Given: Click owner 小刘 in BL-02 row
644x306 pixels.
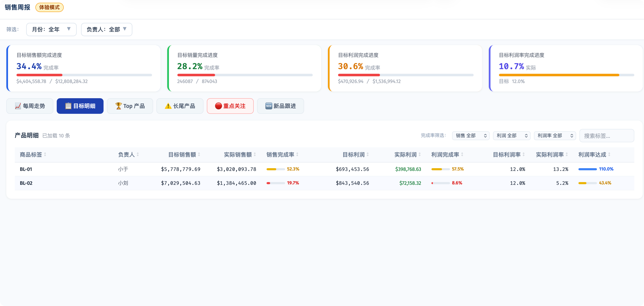Looking at the screenshot, I should (123, 183).
